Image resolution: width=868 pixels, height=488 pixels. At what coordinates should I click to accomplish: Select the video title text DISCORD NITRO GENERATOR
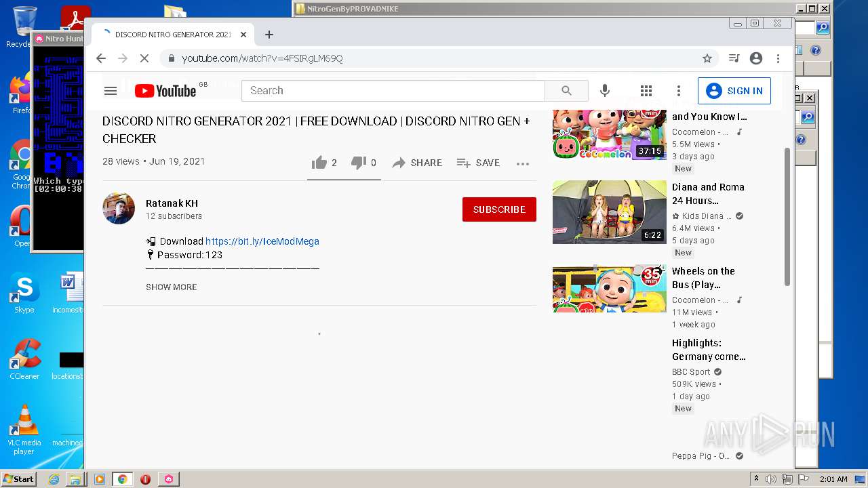pyautogui.click(x=316, y=130)
